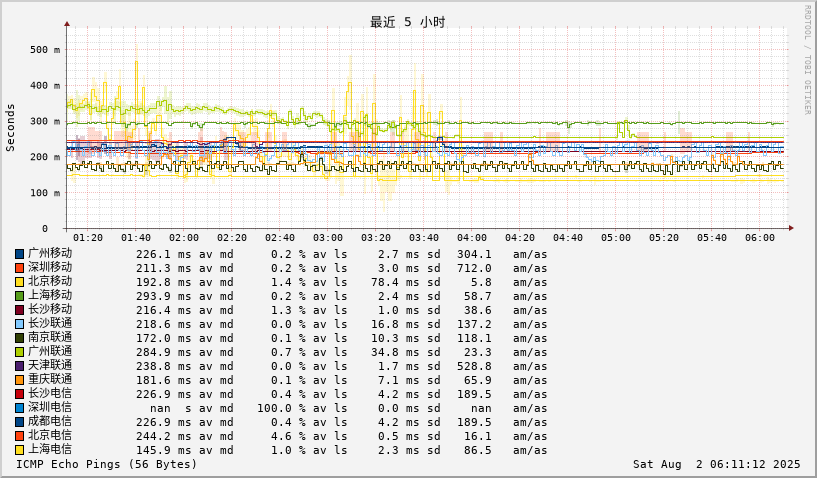The image size is (817, 478).
Task: Click the Sat Aug 2 06:11:12 2025 timestamp
Action: [x=716, y=464]
